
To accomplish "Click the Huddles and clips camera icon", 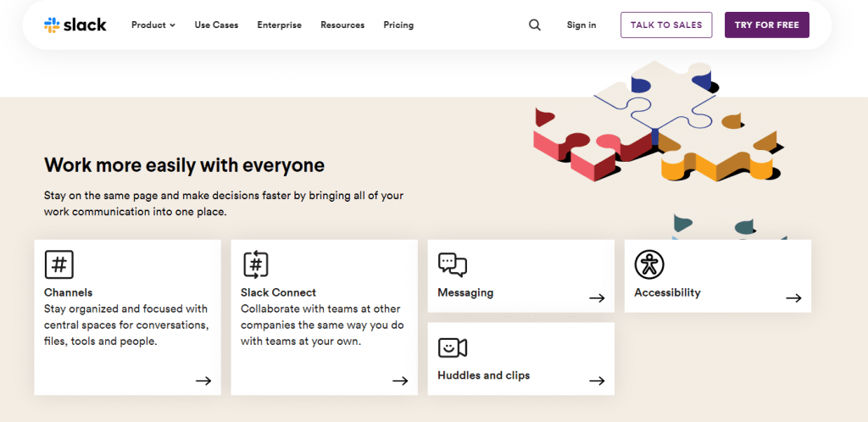I will [x=453, y=347].
